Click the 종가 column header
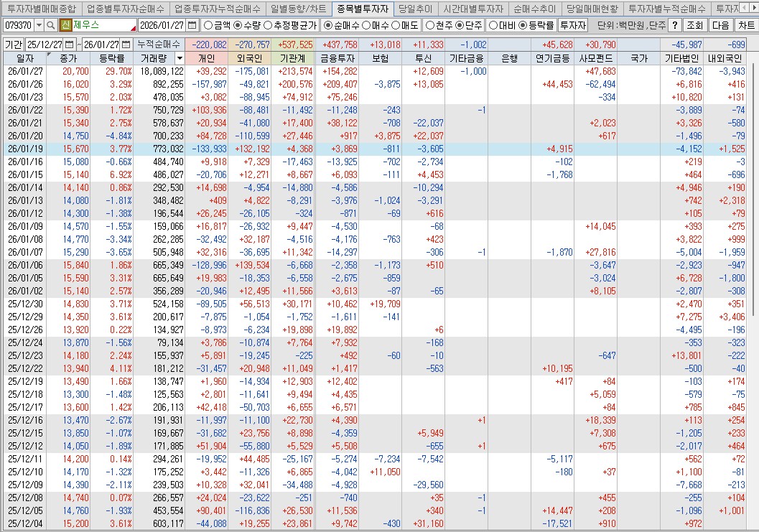 (x=68, y=59)
